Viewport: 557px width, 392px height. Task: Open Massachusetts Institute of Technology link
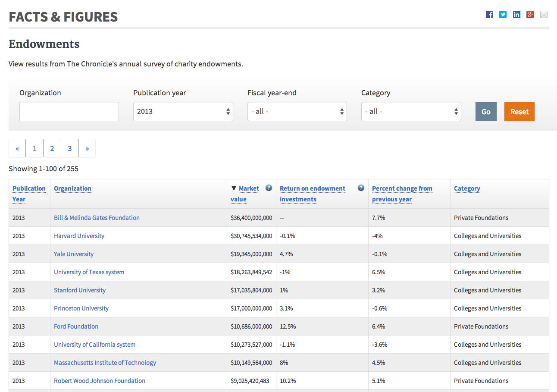(x=105, y=363)
